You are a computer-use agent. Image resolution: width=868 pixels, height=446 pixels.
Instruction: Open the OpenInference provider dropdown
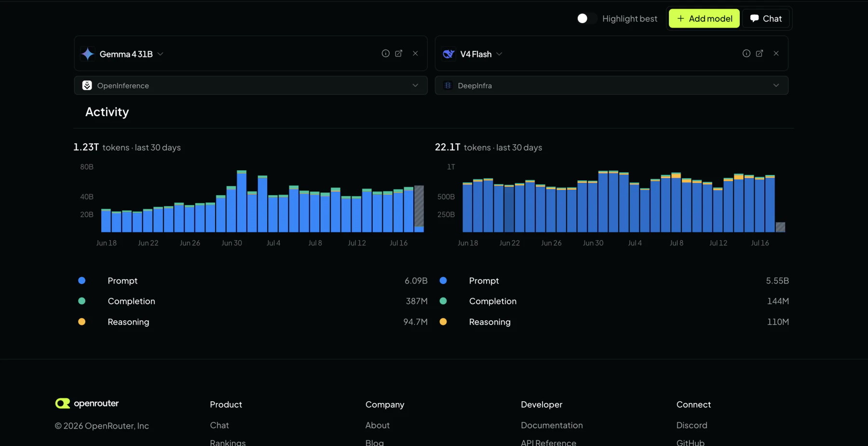click(x=251, y=85)
